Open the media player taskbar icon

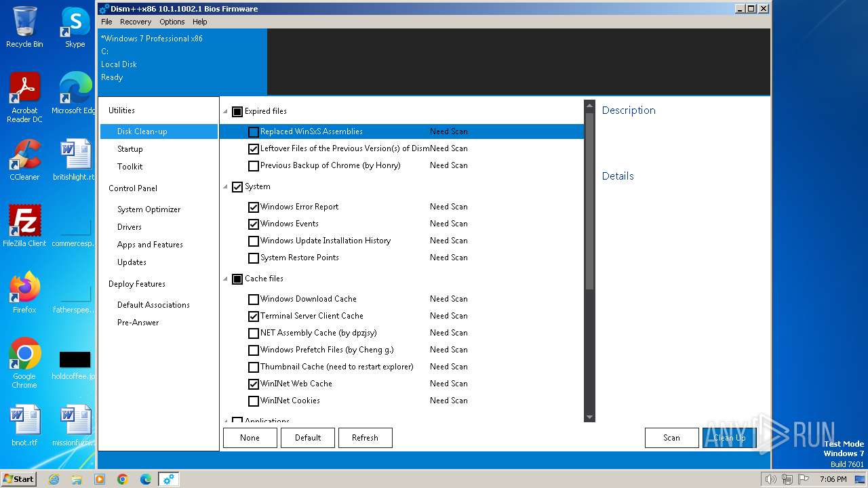pos(100,479)
